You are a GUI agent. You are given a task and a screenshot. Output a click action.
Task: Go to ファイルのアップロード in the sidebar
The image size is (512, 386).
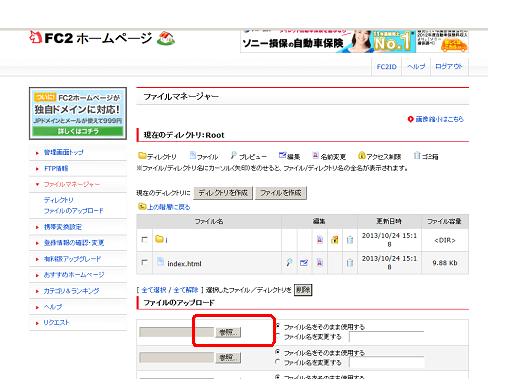click(74, 211)
